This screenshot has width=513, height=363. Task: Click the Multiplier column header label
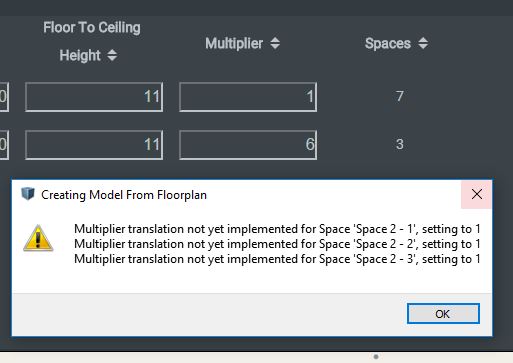234,43
